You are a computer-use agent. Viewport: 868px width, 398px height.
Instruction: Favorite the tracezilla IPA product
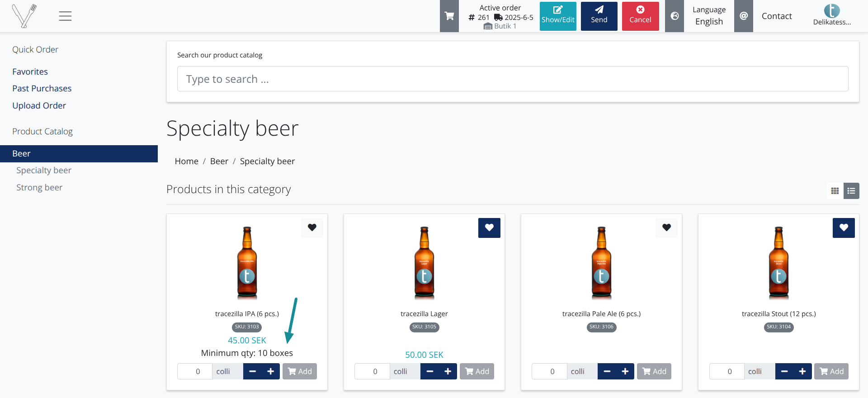(x=312, y=227)
